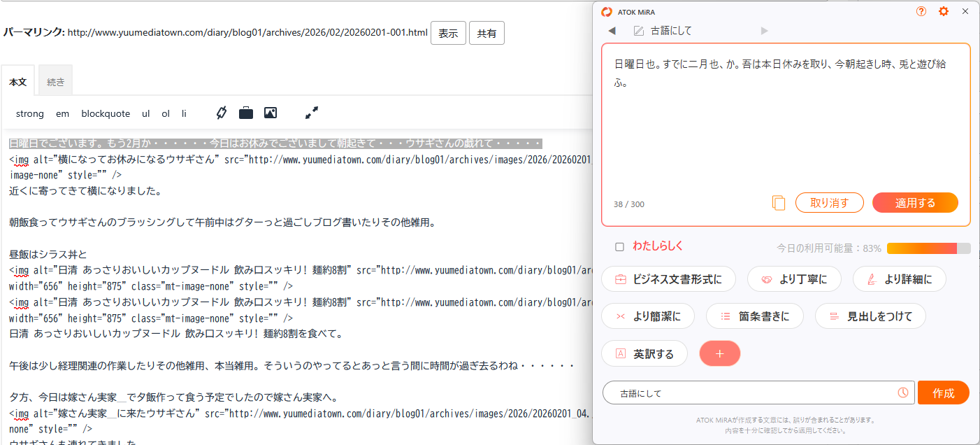Cancel the conversion with 取り消す

pos(829,202)
